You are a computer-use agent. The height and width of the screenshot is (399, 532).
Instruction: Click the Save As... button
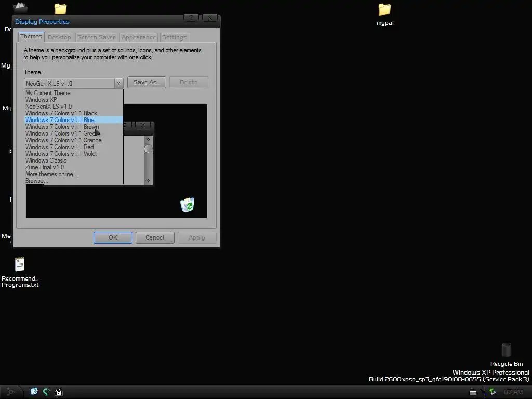tap(147, 82)
